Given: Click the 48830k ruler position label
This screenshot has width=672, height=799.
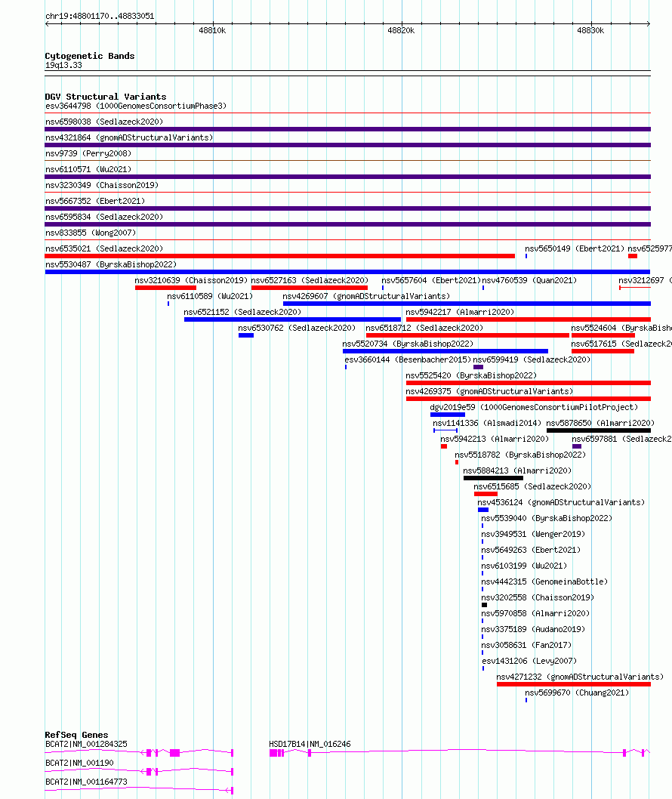Looking at the screenshot, I should click(590, 30).
